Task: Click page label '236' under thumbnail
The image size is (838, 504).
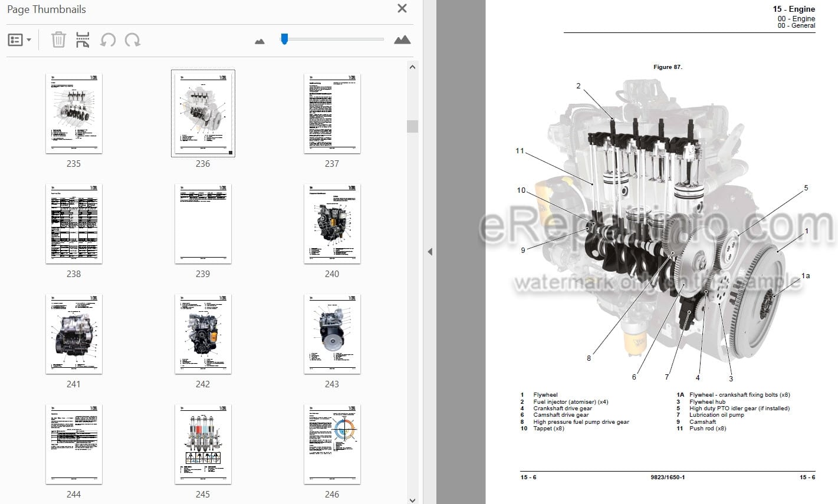Action: click(x=203, y=164)
